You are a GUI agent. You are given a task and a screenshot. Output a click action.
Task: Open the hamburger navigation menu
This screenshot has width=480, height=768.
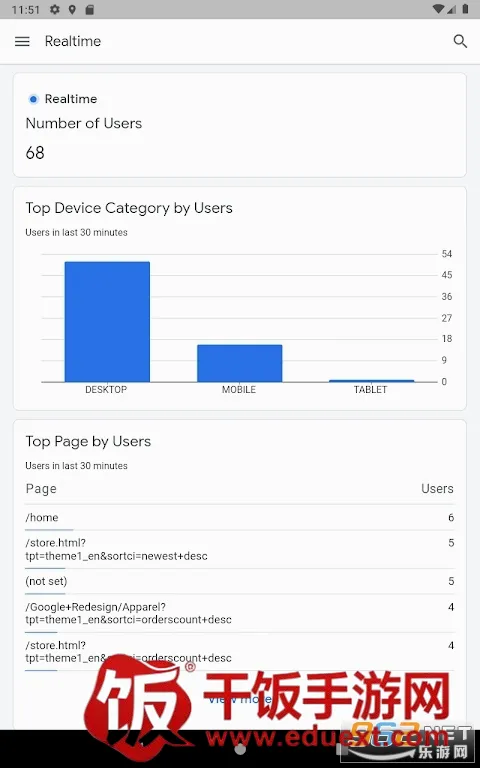pos(22,42)
